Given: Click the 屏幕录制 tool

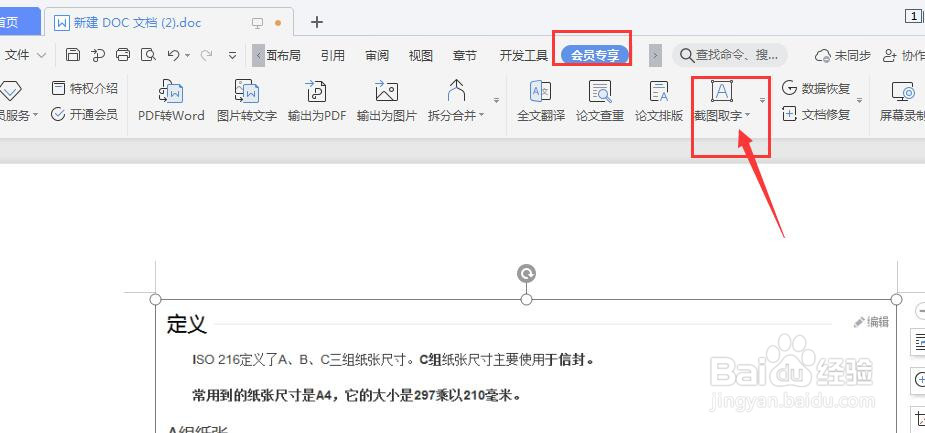Looking at the screenshot, I should (902, 100).
